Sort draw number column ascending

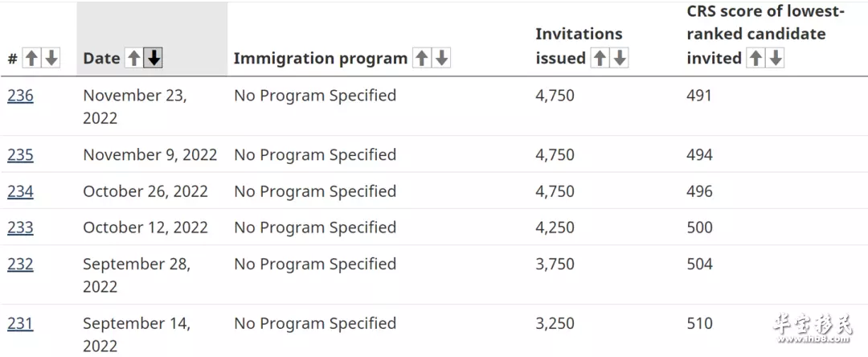[31, 58]
